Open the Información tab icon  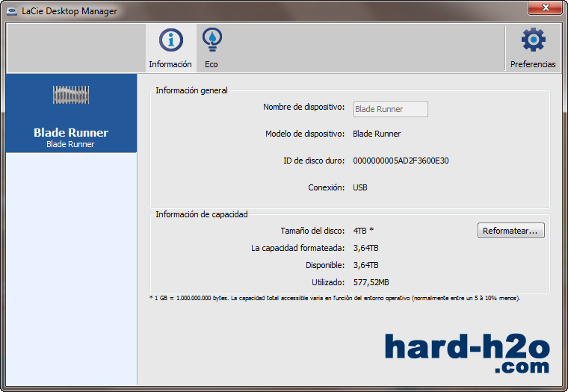point(170,40)
